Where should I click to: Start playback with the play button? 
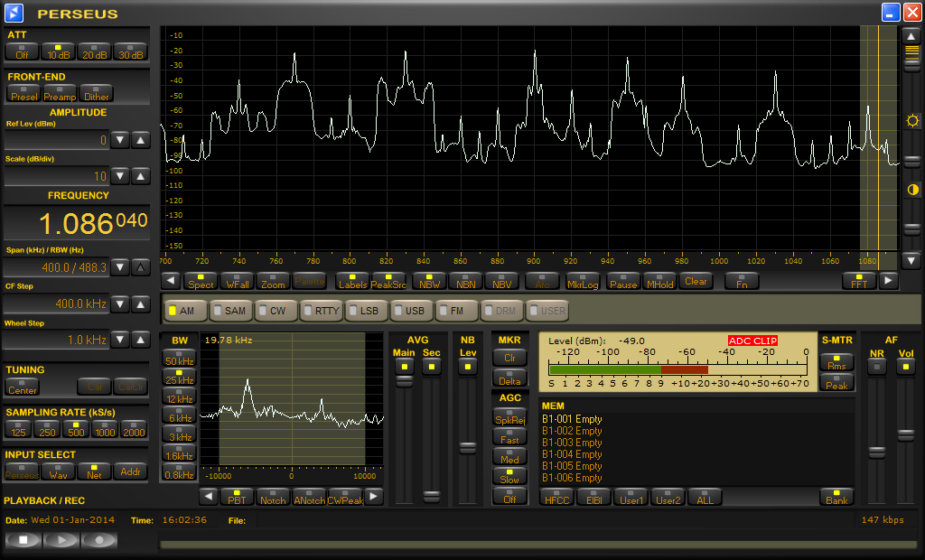[x=61, y=539]
